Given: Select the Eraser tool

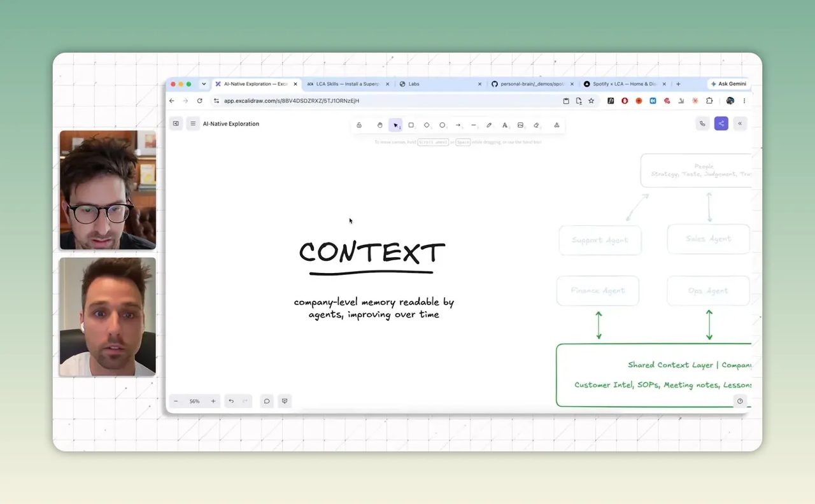Looking at the screenshot, I should tap(536, 125).
